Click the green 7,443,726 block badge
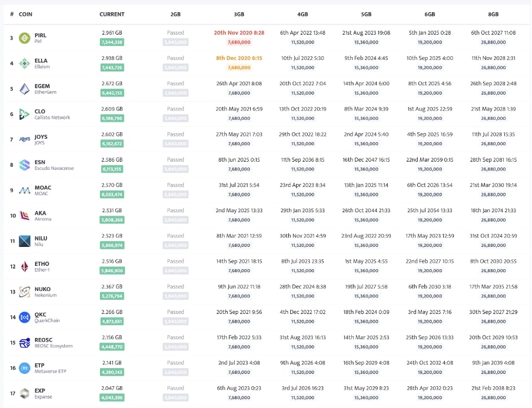This screenshot has width=532, height=408. [112, 68]
